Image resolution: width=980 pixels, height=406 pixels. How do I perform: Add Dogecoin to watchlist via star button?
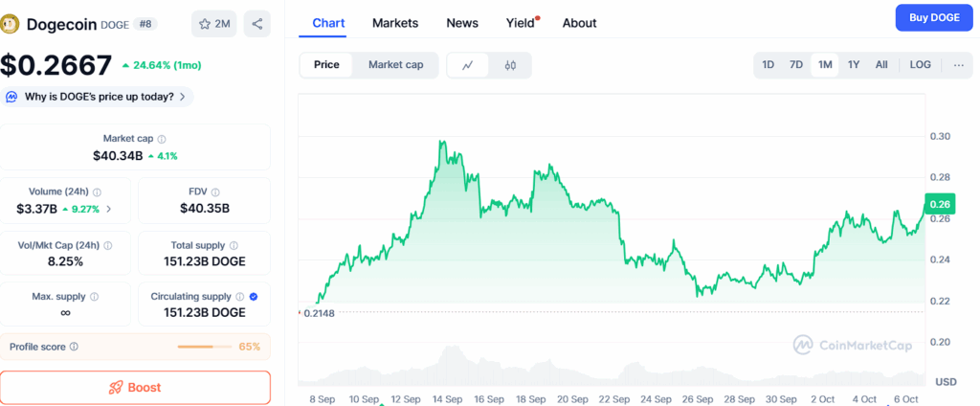click(x=213, y=24)
